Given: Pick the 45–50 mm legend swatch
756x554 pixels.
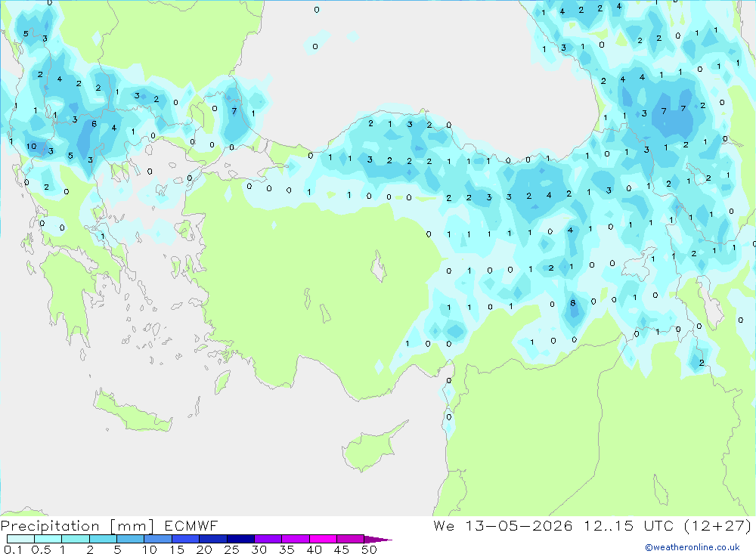Looking at the screenshot, I should tap(351, 539).
